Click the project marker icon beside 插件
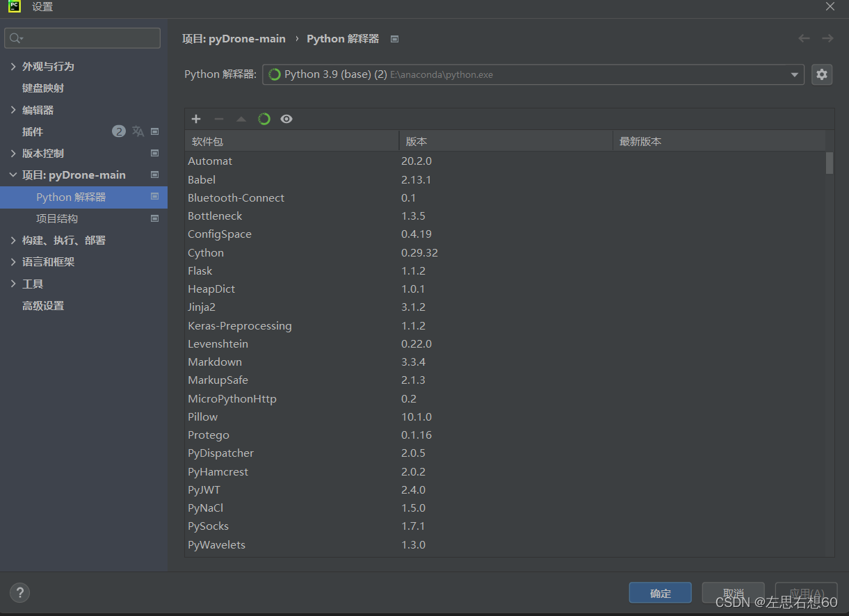 155,131
